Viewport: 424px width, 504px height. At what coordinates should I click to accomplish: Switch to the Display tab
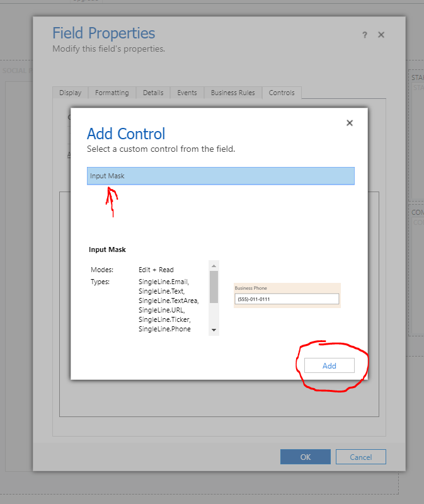point(70,93)
